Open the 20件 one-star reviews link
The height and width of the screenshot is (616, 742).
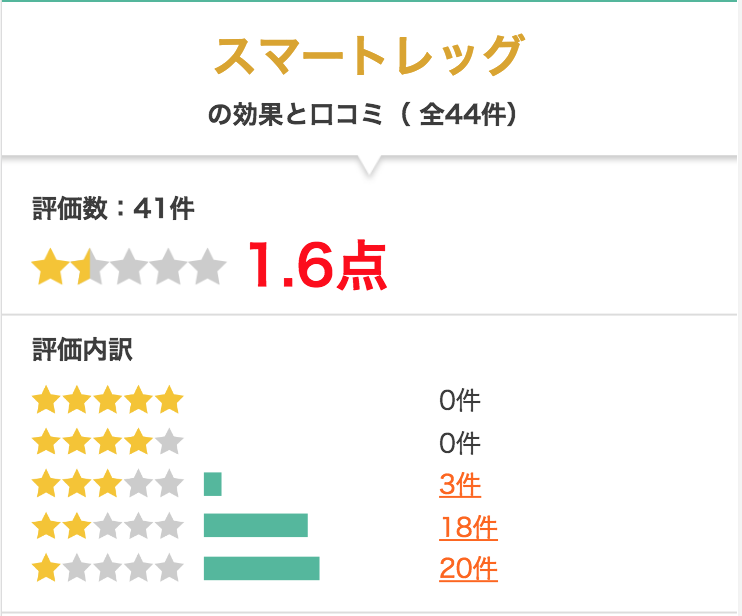click(468, 568)
